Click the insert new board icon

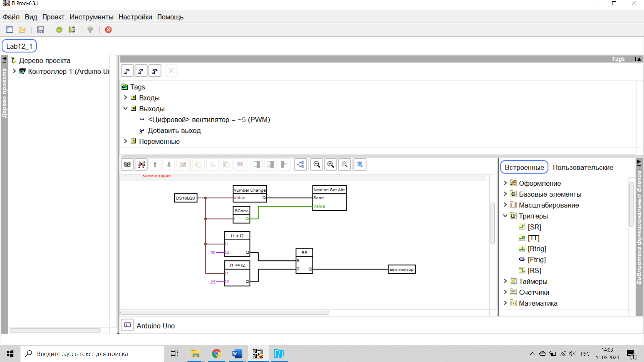[x=127, y=165]
